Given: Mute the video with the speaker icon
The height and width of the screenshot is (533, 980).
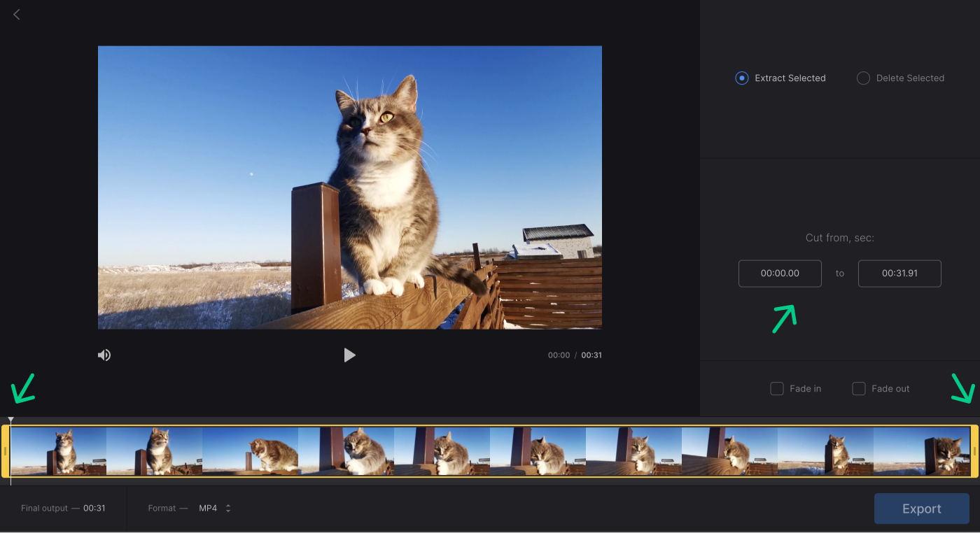Looking at the screenshot, I should point(104,355).
